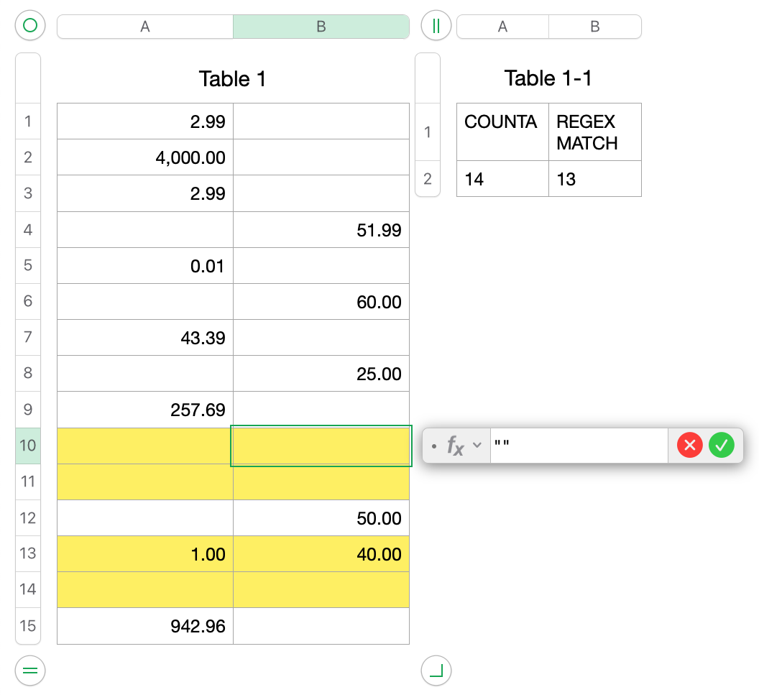
Task: Open the fx function dropdown
Action: click(464, 446)
